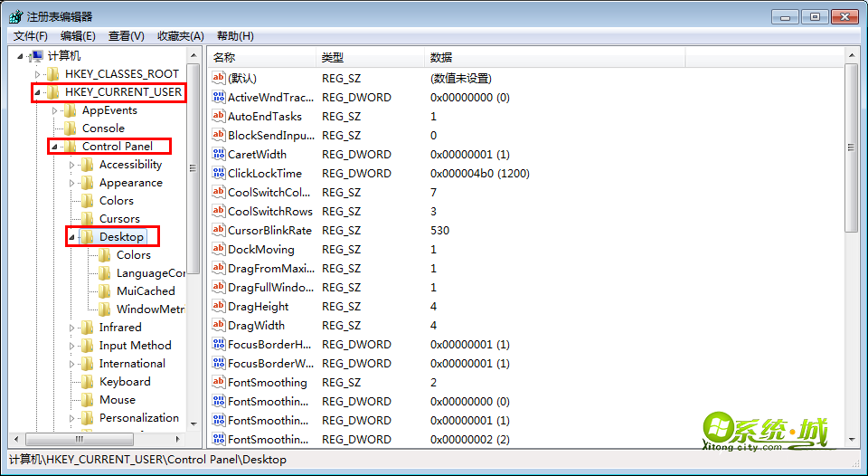Open the 文件(F) menu
Viewport: 868px width, 476px height.
31,36
